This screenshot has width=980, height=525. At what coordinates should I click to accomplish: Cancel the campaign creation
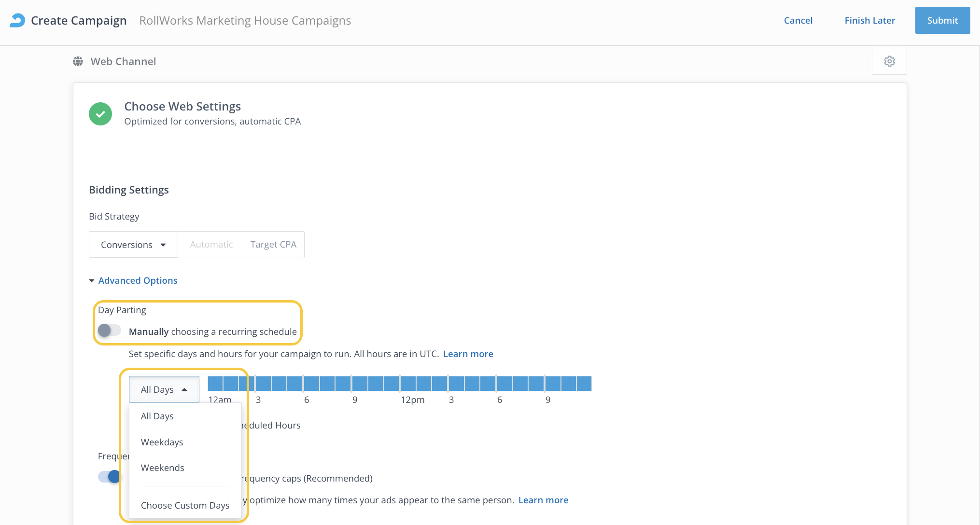pos(798,20)
